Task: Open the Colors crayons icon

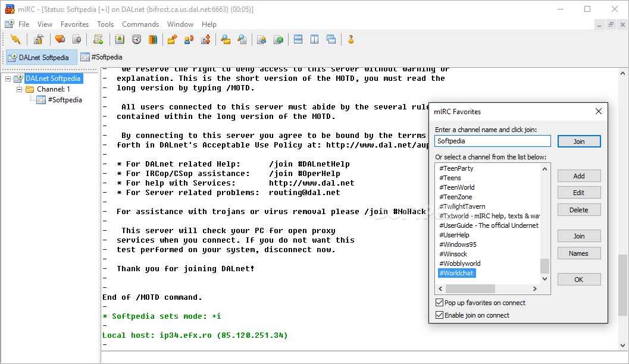Action: (153, 39)
